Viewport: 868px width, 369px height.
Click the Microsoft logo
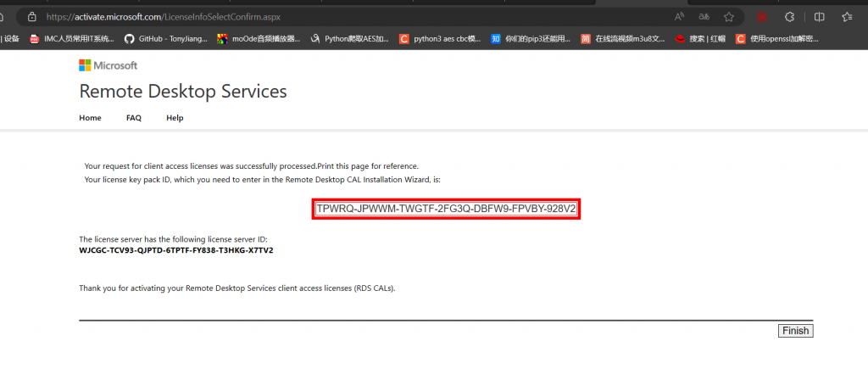(x=108, y=65)
